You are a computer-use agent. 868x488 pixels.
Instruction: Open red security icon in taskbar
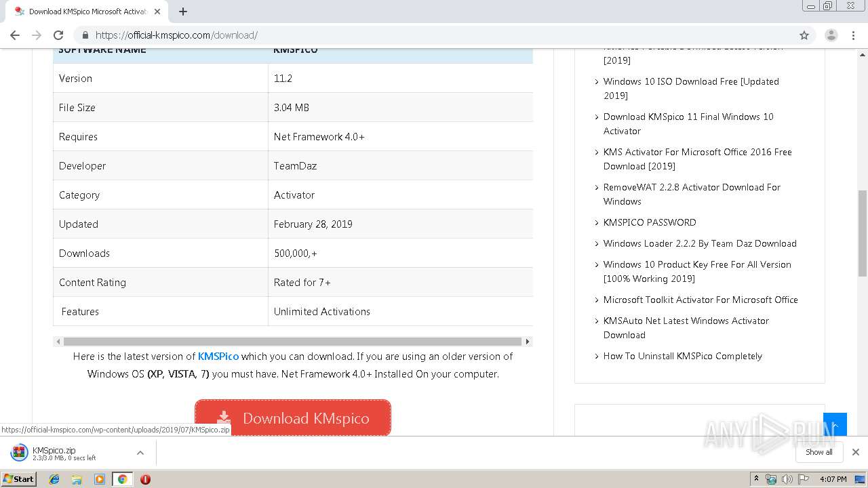pyautogui.click(x=145, y=479)
